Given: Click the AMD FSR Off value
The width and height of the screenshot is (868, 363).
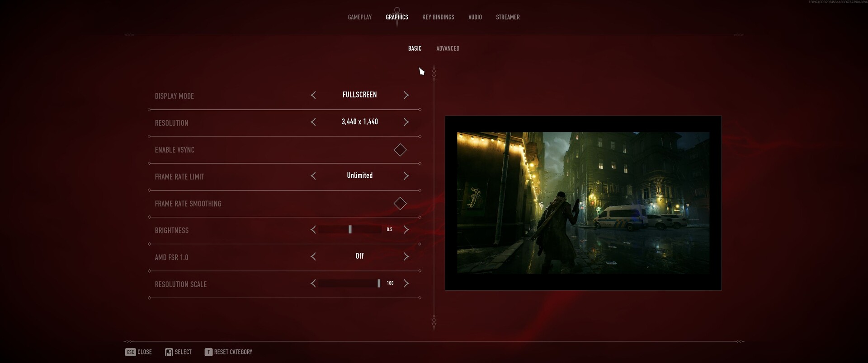Looking at the screenshot, I should point(359,256).
